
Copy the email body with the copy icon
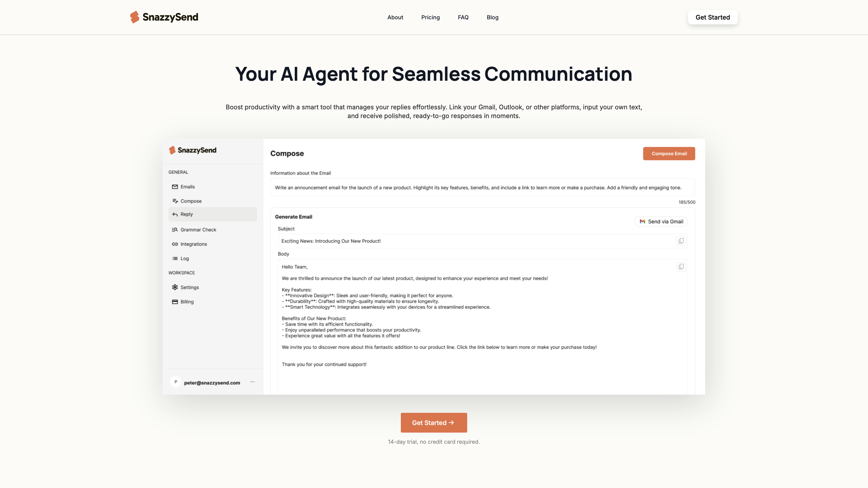(681, 267)
